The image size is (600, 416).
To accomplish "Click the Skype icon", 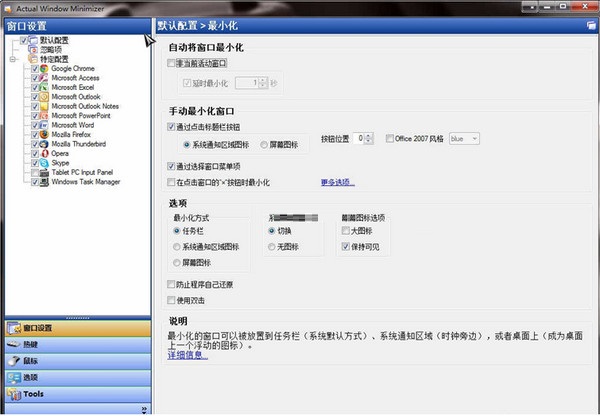I will (44, 163).
